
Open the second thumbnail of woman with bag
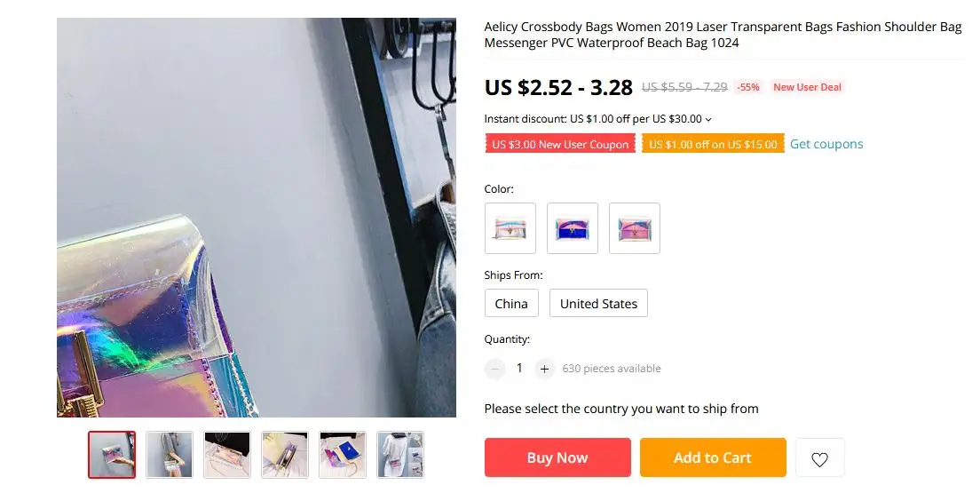(170, 455)
